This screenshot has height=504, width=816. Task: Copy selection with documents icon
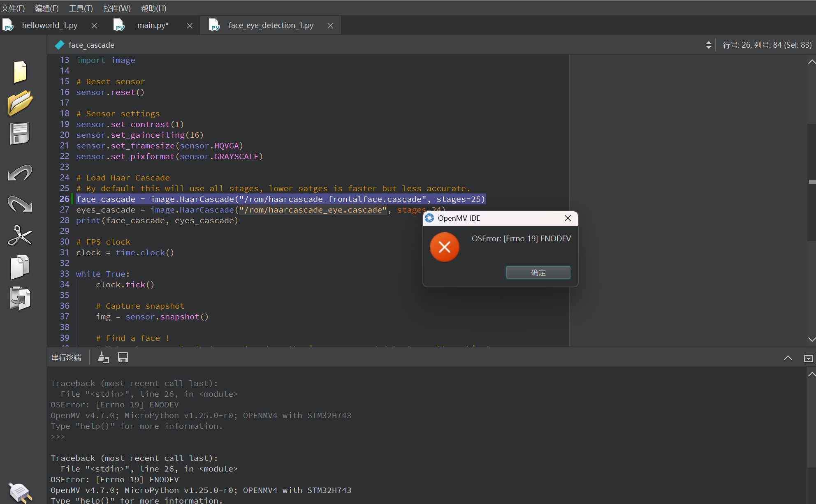click(20, 267)
